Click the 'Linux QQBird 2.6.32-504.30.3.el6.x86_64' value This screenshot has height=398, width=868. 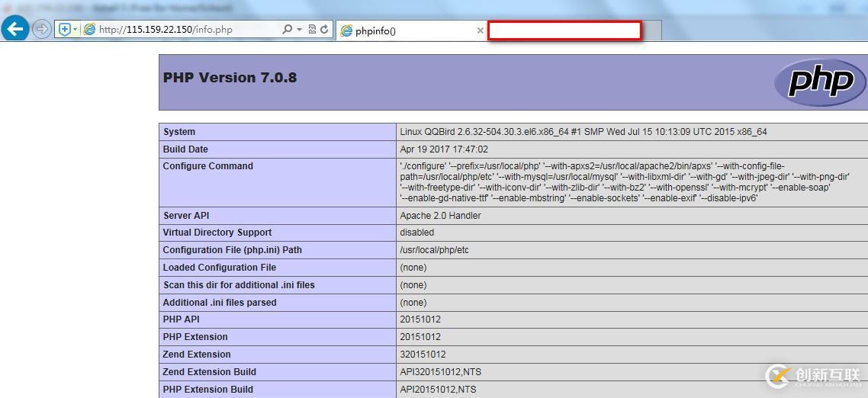pos(583,132)
